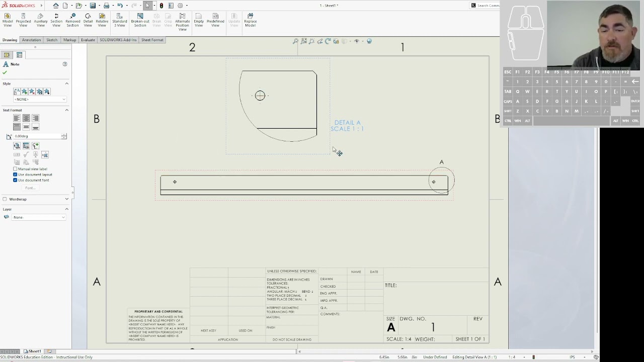Select the Broken-out Section tool

click(140, 20)
